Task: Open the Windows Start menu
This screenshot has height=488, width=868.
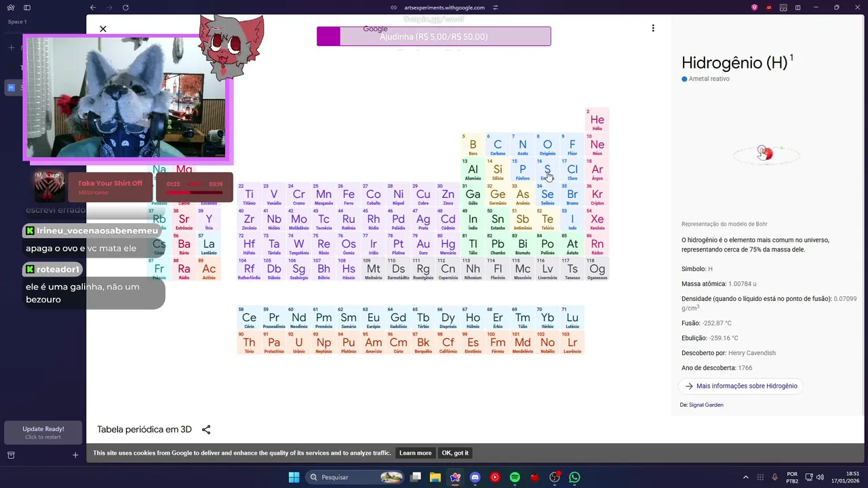Action: coord(294,477)
